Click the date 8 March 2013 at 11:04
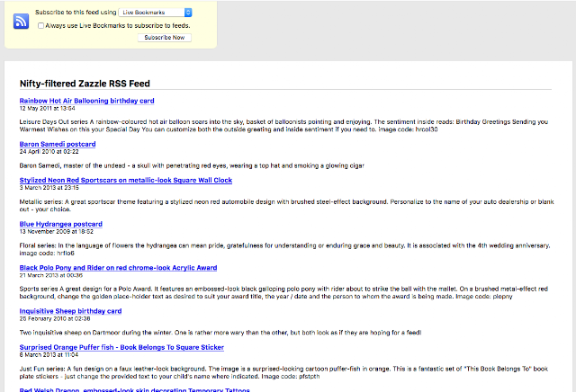This screenshot has width=576, height=392. pos(49,355)
